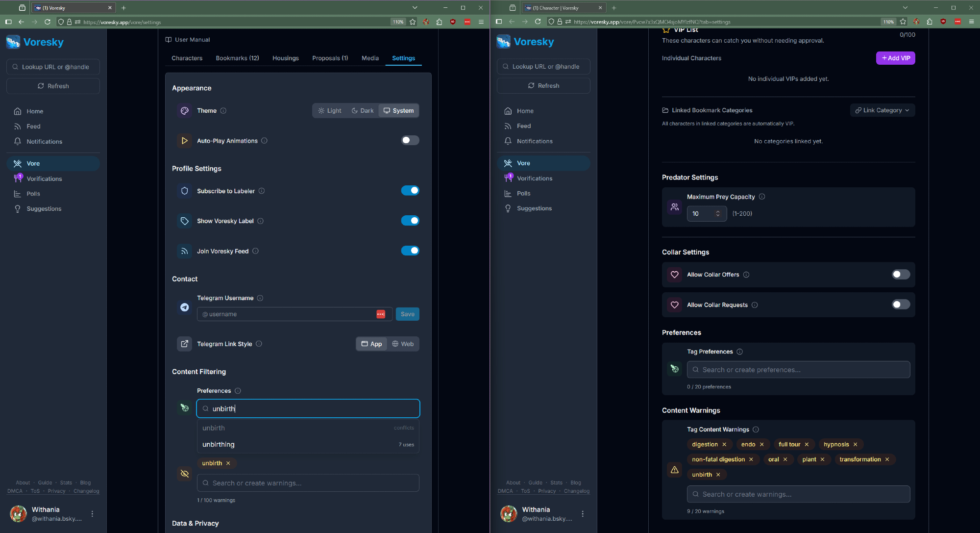The image size is (980, 533).
Task: Remove the unbirth tag in left window
Action: [x=228, y=463]
